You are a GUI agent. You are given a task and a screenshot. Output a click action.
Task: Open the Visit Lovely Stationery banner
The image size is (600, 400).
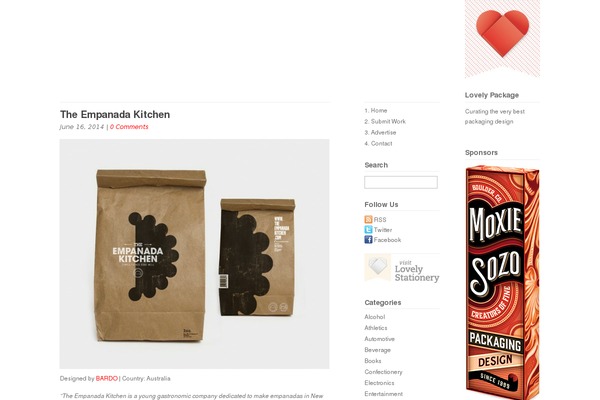click(x=402, y=268)
